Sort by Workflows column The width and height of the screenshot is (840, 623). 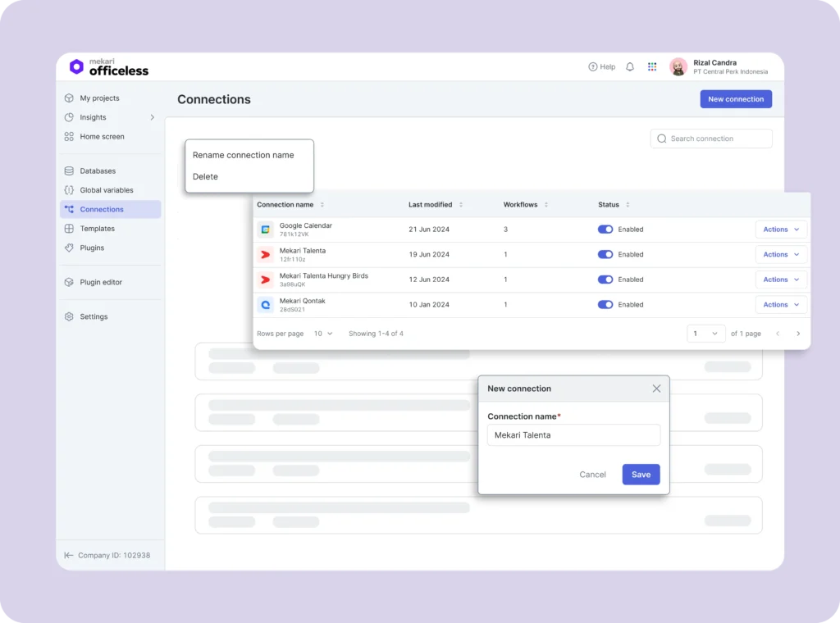(x=546, y=204)
